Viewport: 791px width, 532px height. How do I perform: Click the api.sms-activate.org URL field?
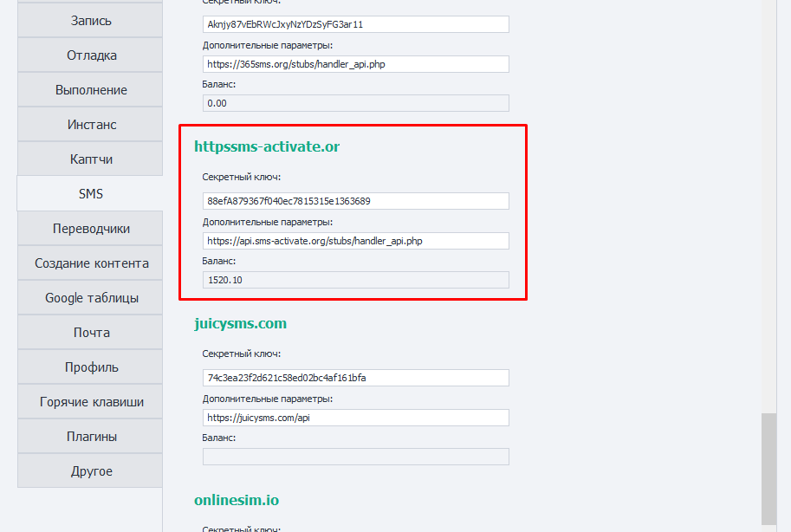356,241
